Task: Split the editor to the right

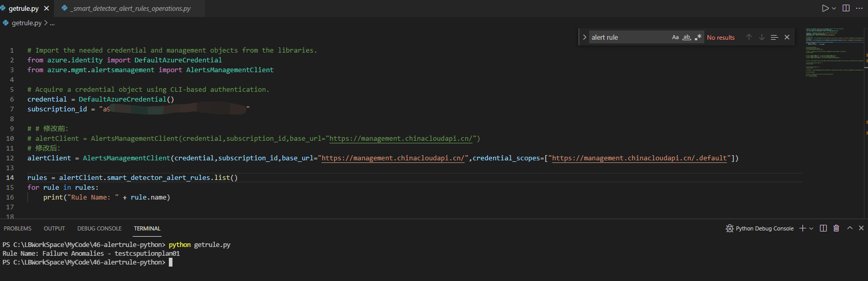Action: click(846, 8)
